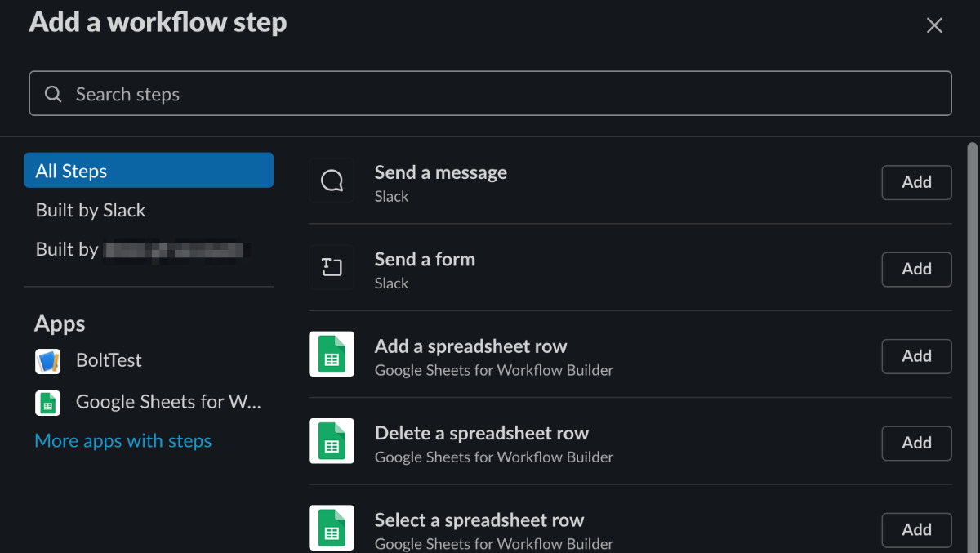Focus the Search steps input field
This screenshot has width=980, height=553.
tap(490, 93)
